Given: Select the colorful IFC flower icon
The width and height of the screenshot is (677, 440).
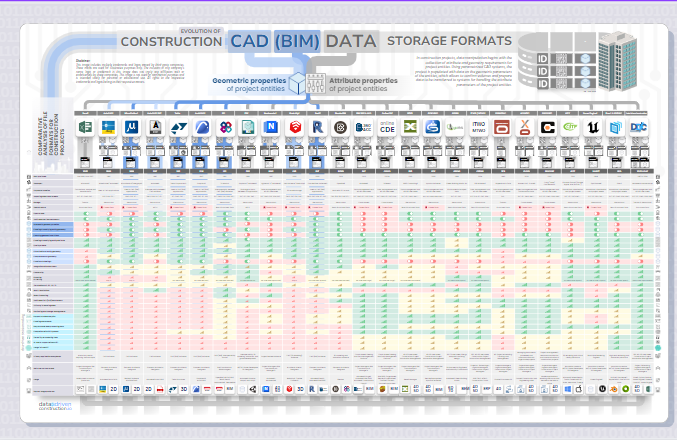Looking at the screenshot, I should (x=225, y=127).
